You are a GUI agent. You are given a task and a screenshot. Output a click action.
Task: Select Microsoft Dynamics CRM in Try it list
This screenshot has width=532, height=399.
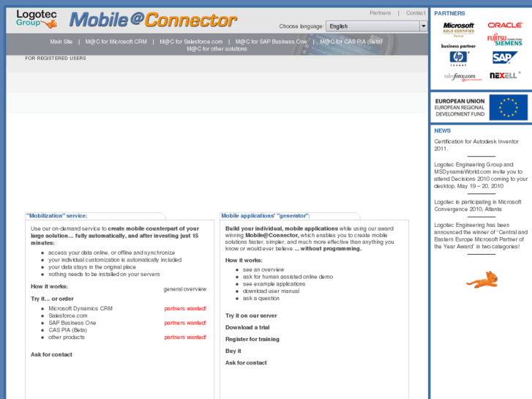[80, 308]
